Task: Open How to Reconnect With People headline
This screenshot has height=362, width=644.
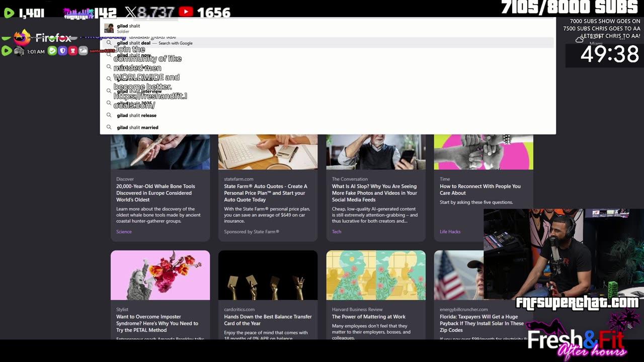Action: (x=480, y=190)
